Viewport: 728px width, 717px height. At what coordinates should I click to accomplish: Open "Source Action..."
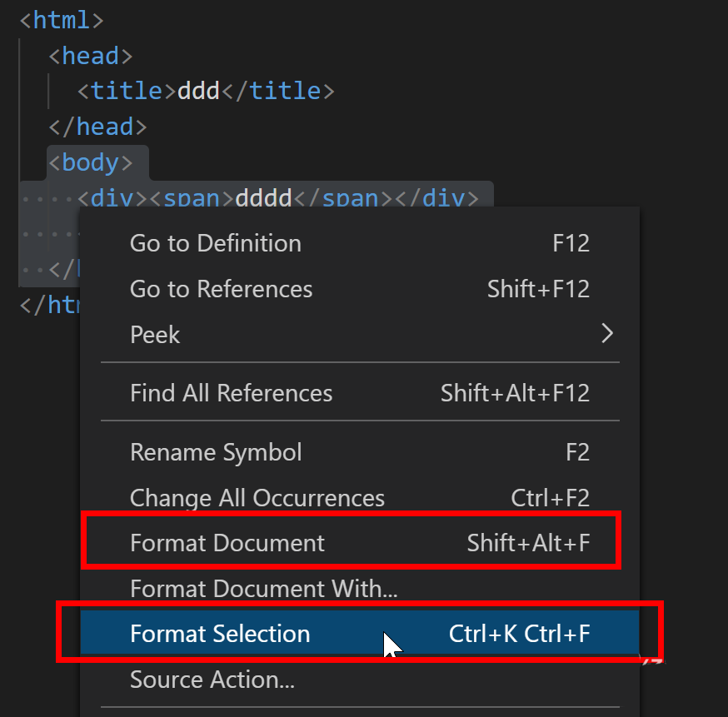coord(212,680)
